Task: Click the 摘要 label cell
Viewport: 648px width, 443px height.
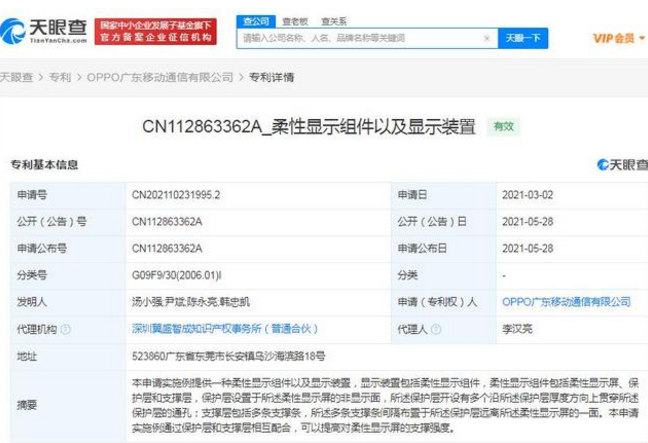Action: click(68, 405)
